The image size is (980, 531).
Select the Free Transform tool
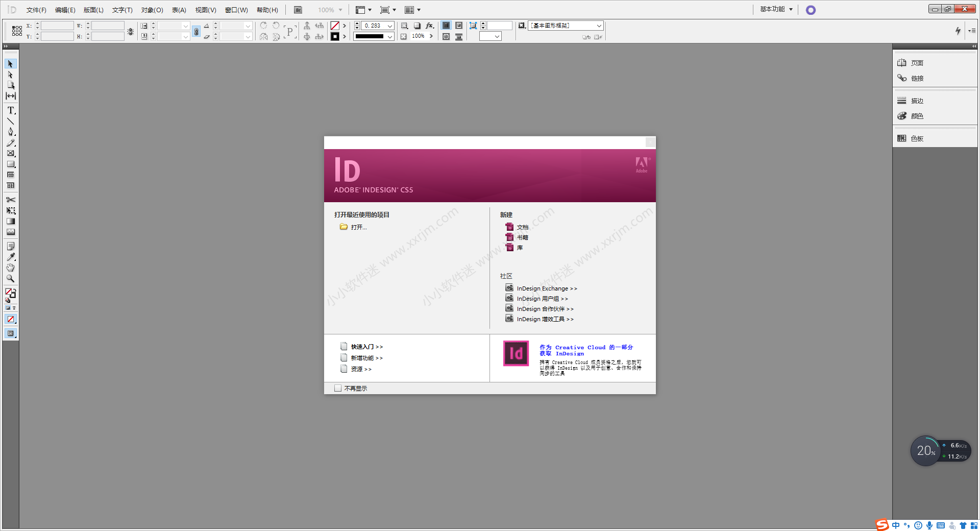point(11,210)
